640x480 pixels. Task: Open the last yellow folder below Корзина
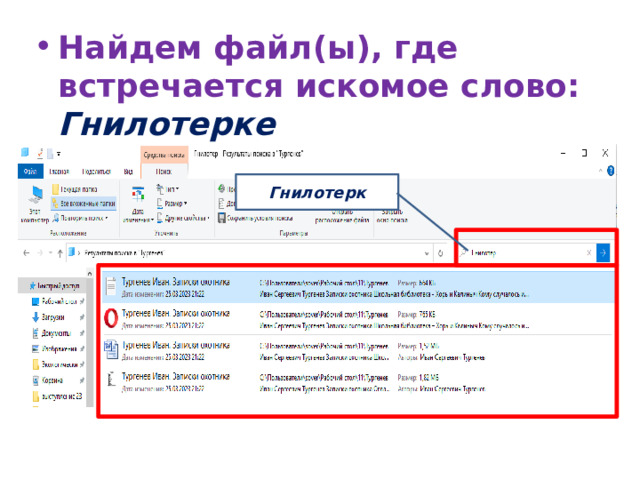click(x=58, y=396)
